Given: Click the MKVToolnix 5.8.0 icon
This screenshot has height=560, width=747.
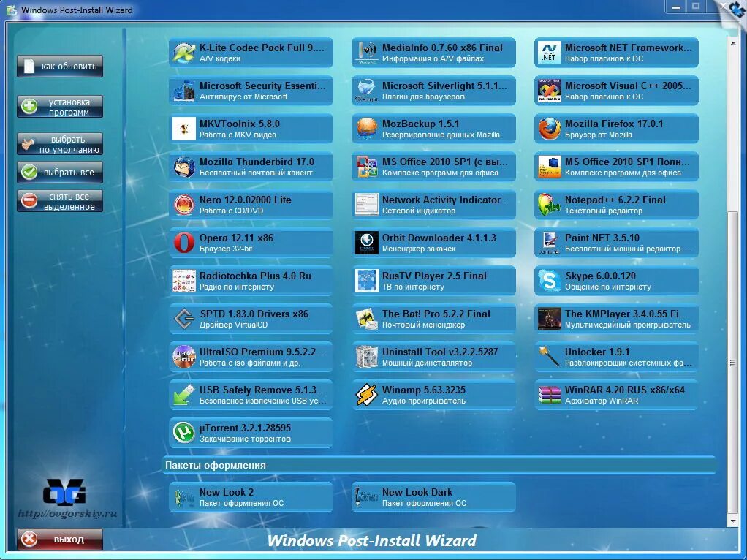Looking at the screenshot, I should coord(184,129).
